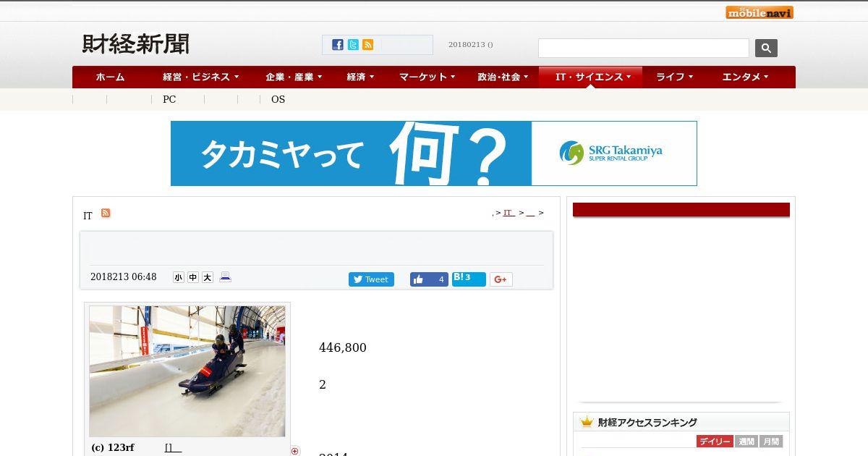Screen dimensions: 868x456
Task: Click the link after 123rf credit
Action: pyautogui.click(x=173, y=447)
